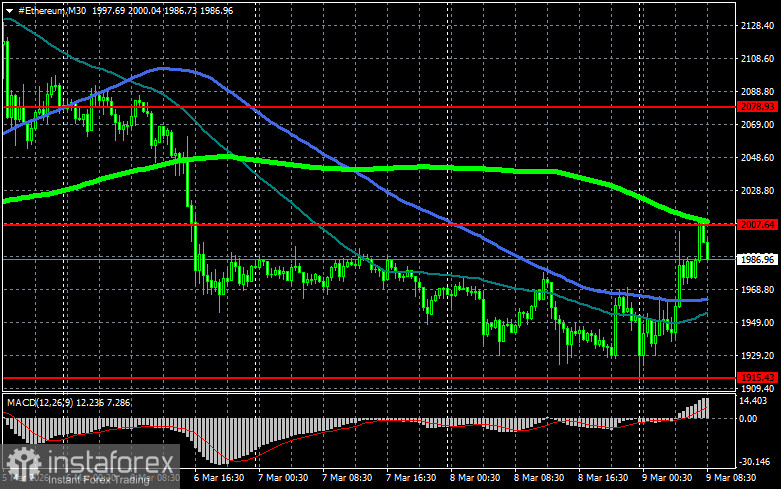Click the 1968.80 price axis value
Viewport: 781px width, 489px height.
tap(758, 290)
